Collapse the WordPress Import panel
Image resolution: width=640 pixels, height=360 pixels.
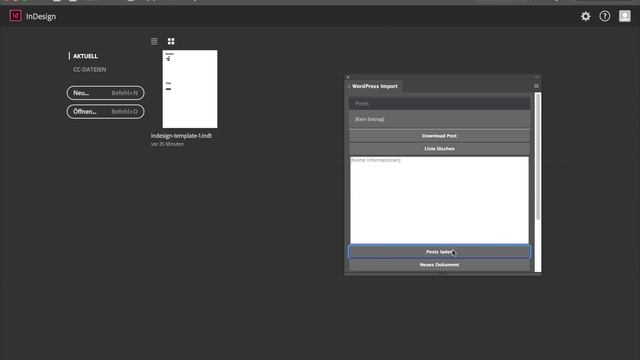(x=536, y=77)
